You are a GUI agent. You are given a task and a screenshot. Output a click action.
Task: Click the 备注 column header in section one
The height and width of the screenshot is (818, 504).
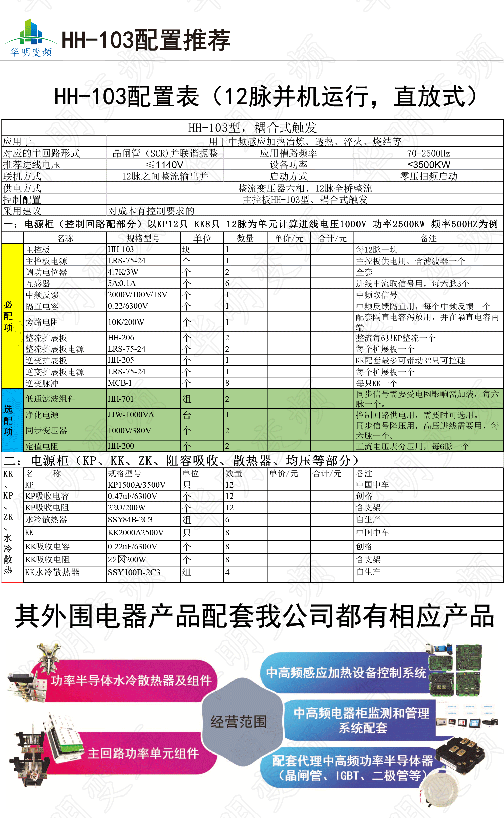click(428, 238)
